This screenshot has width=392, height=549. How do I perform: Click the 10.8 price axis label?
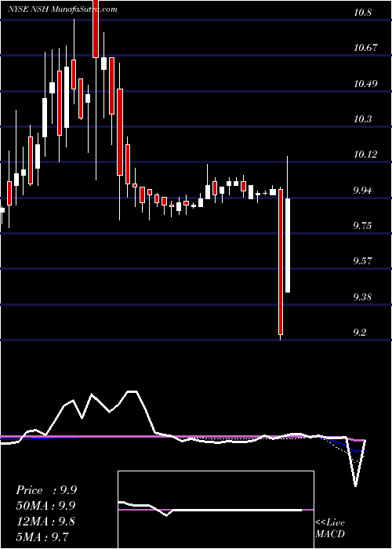coord(362,13)
